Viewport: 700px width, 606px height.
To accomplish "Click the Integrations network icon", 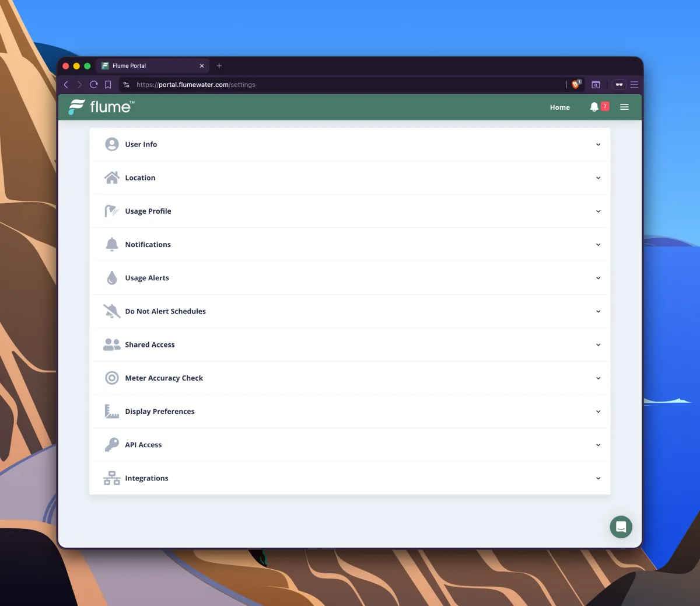I will click(x=111, y=478).
